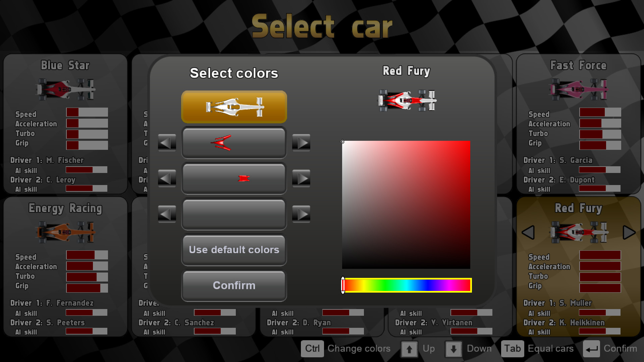Cycle left on the second car part
Image resolution: width=644 pixels, height=362 pixels.
(x=167, y=142)
